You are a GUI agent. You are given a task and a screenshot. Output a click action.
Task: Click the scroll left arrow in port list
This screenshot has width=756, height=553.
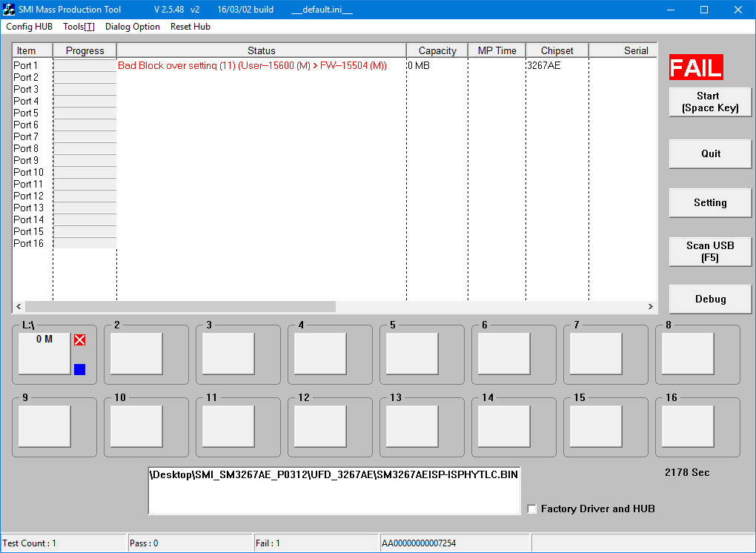pyautogui.click(x=19, y=307)
